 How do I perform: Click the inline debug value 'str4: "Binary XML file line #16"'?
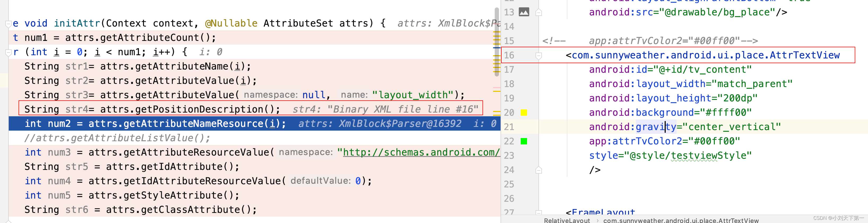tap(385, 109)
